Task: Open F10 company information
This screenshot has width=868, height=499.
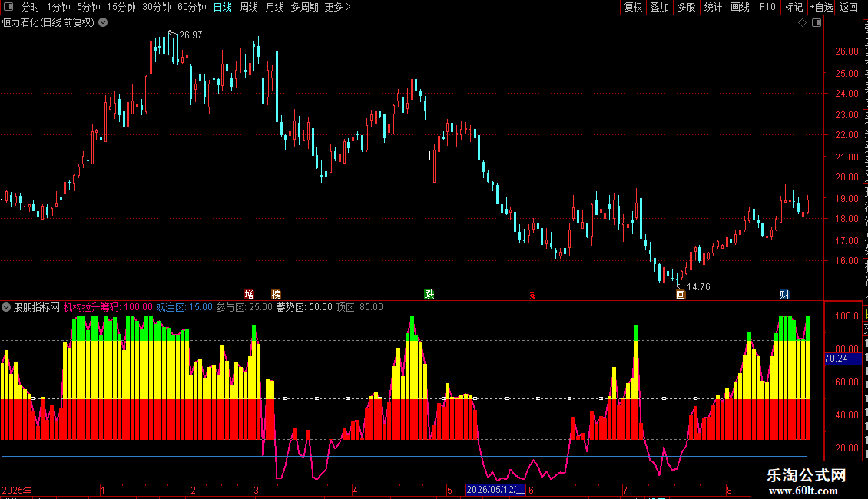Action: pyautogui.click(x=767, y=7)
